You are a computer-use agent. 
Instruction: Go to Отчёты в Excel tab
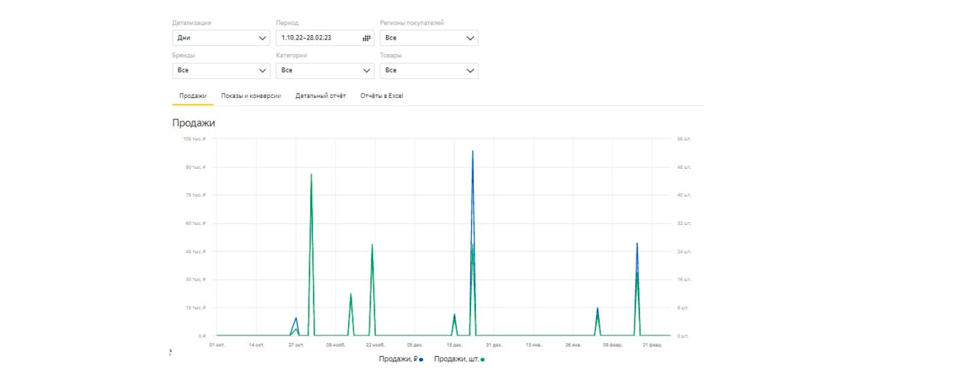coord(382,96)
